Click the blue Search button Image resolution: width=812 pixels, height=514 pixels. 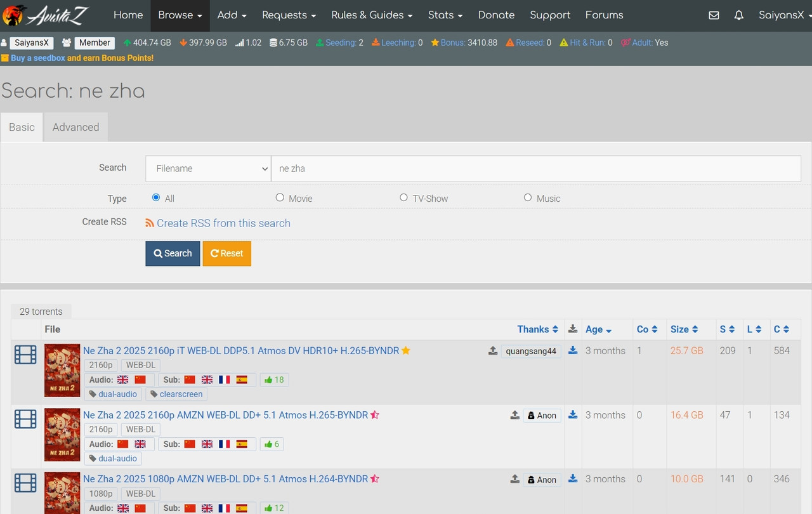click(x=173, y=253)
